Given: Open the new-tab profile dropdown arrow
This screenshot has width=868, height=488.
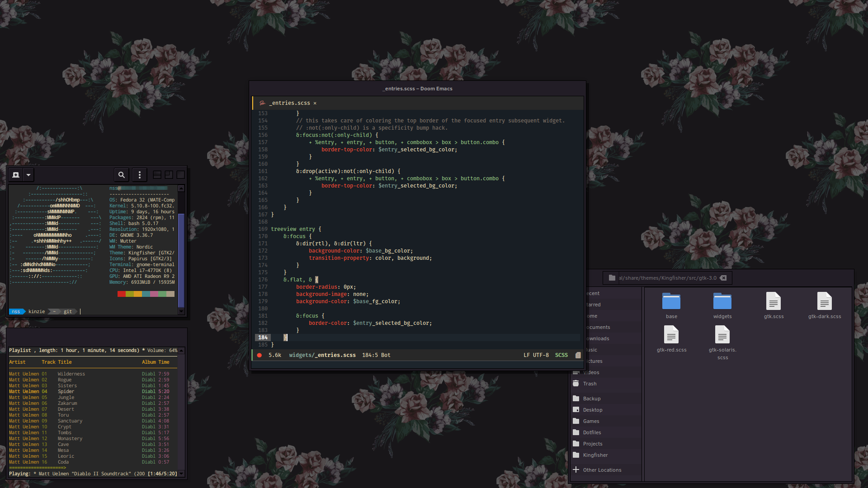Looking at the screenshot, I should point(28,174).
